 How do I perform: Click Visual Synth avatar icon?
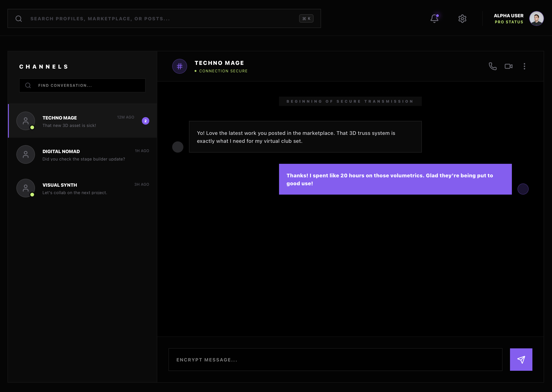tap(26, 188)
